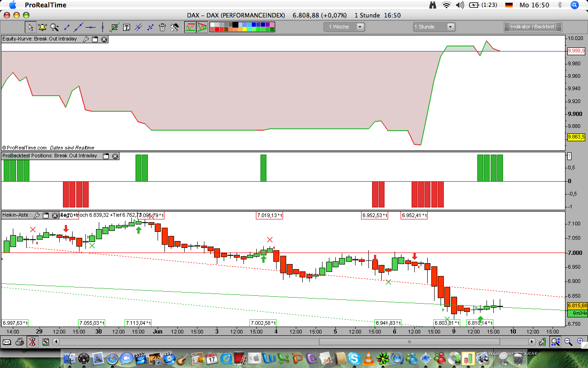
Task: Open the '1 Stunde' timeframe dropdown
Action: point(434,27)
